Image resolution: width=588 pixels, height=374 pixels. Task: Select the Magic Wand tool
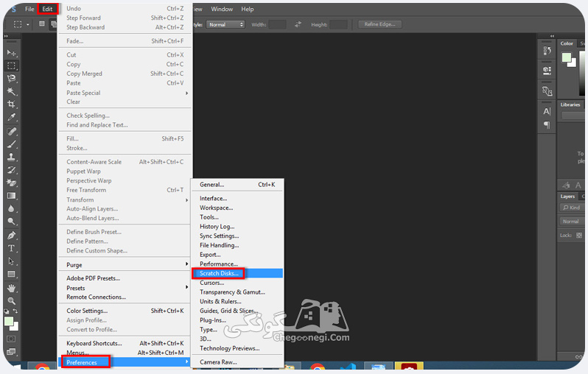[x=11, y=91]
